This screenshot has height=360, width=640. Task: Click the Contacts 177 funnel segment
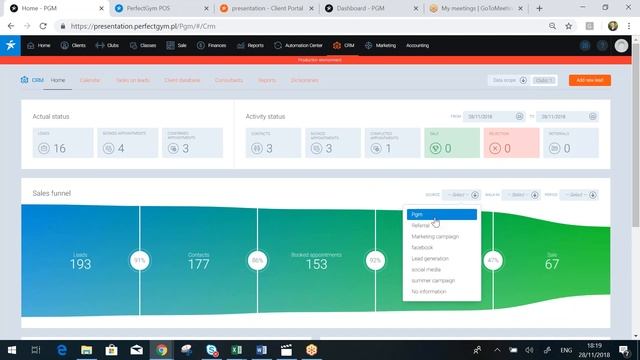point(198,260)
